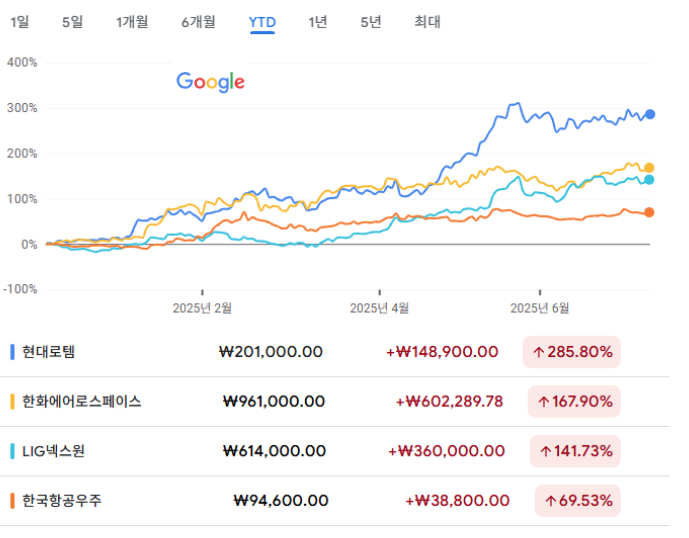Click the -100% y-axis label

(20, 289)
